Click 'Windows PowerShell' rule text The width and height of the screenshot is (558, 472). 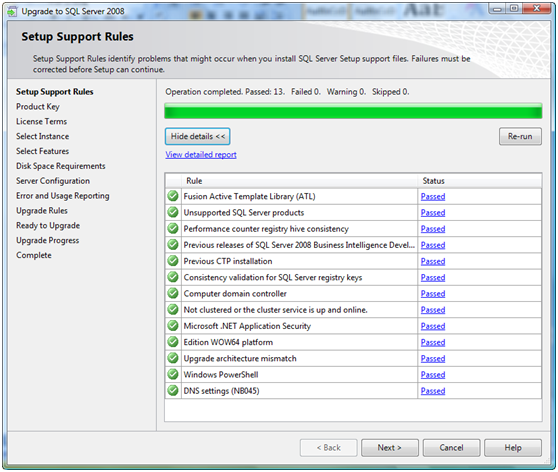[221, 374]
